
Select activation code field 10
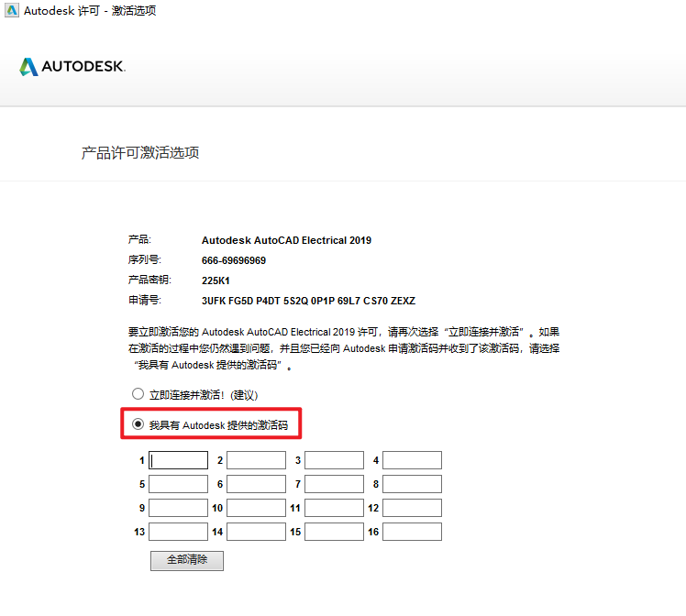click(256, 508)
